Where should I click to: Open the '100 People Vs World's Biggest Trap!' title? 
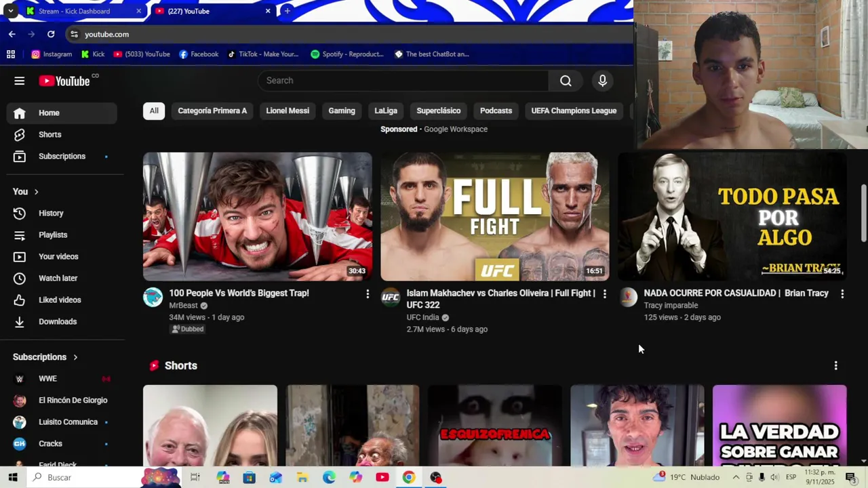pos(239,293)
